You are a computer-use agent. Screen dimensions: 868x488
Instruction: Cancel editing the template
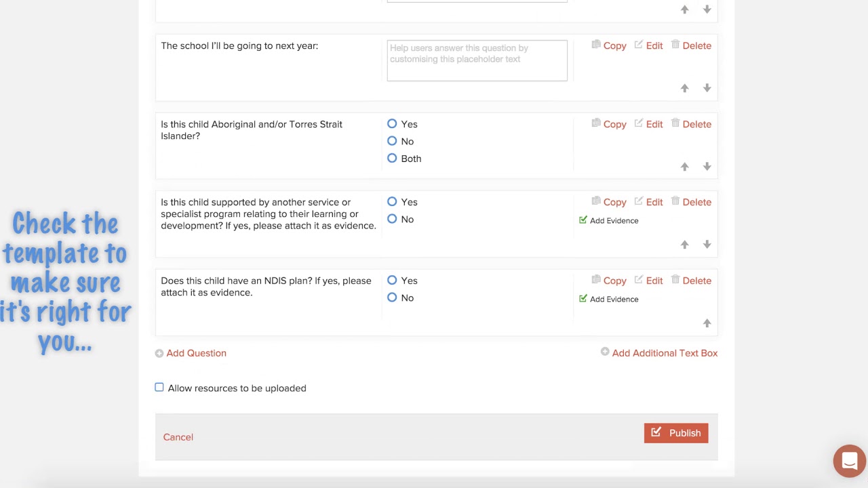point(178,437)
